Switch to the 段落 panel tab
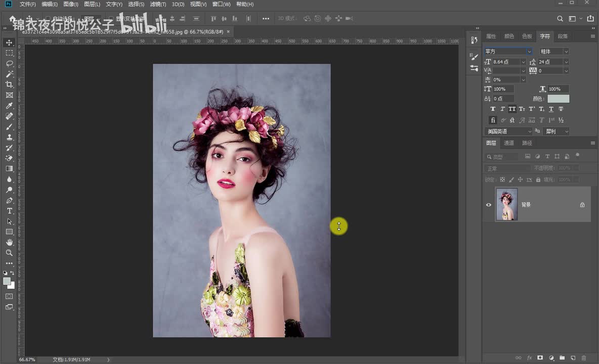 pyautogui.click(x=563, y=36)
